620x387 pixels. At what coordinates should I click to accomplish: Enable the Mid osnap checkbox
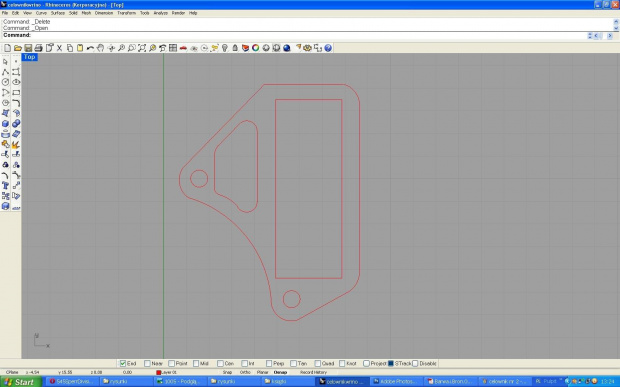pos(196,363)
